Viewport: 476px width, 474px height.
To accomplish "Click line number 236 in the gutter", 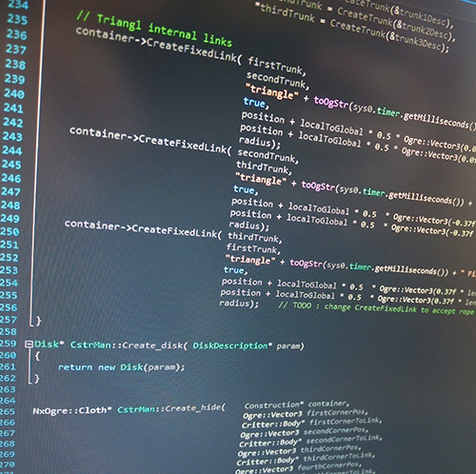I will tap(16, 34).
